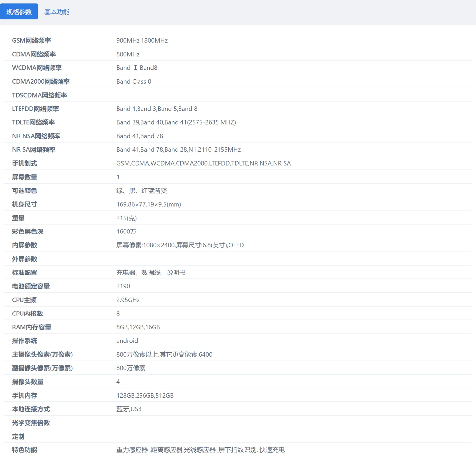This screenshot has width=476, height=462.
Task: Click the RAM内存容量 value 8GB,12GB,16GB
Action: point(138,327)
